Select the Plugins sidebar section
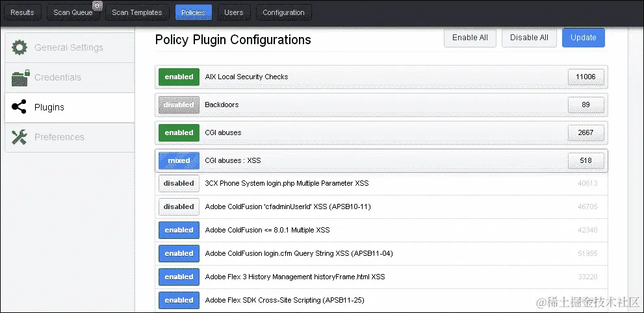This screenshot has width=644, height=313. (70, 107)
